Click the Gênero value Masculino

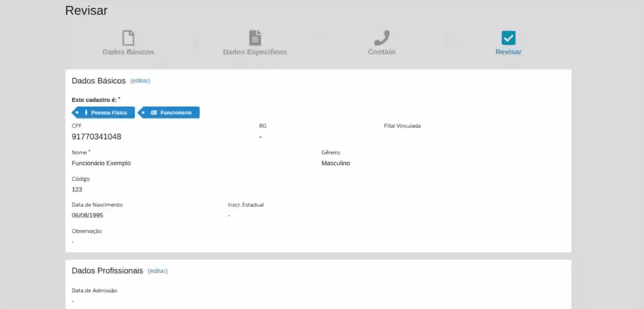coord(335,163)
